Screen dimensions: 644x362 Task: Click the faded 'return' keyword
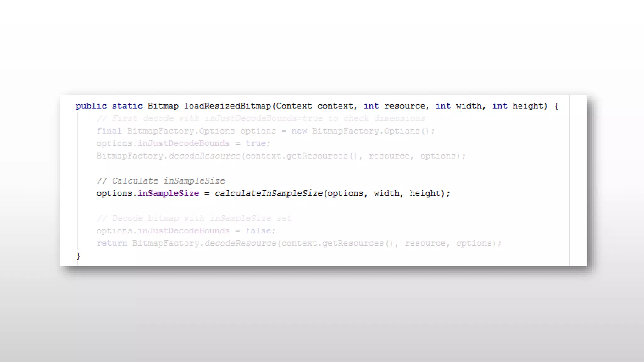click(112, 244)
